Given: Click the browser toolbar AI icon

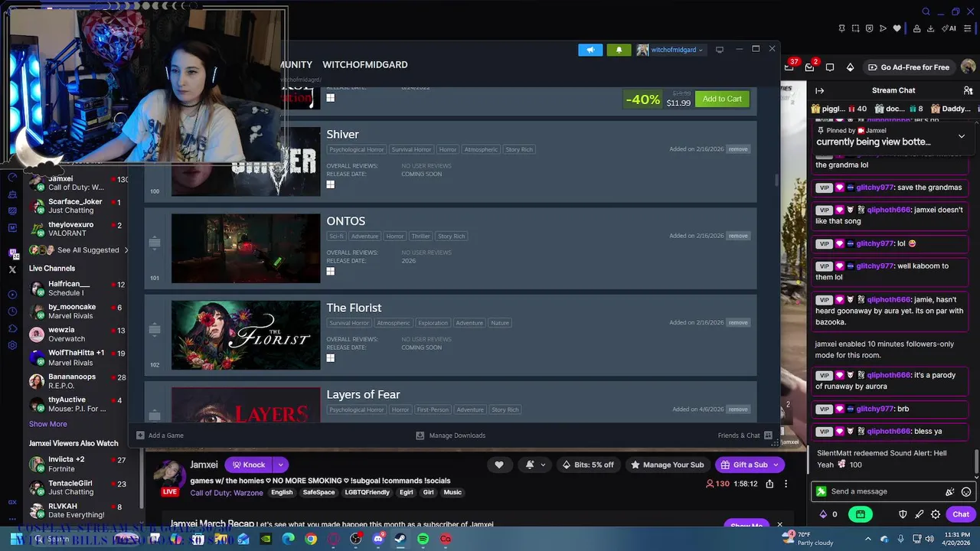Looking at the screenshot, I should pos(949,28).
